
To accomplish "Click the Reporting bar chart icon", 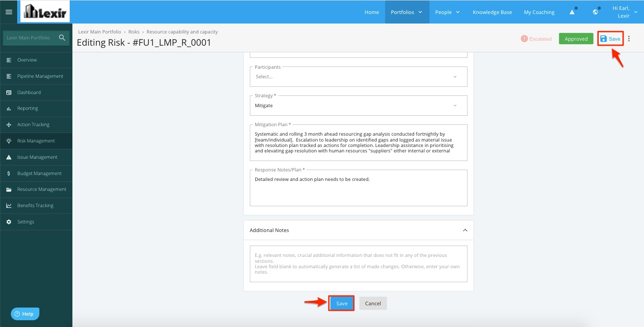I will click(9, 109).
